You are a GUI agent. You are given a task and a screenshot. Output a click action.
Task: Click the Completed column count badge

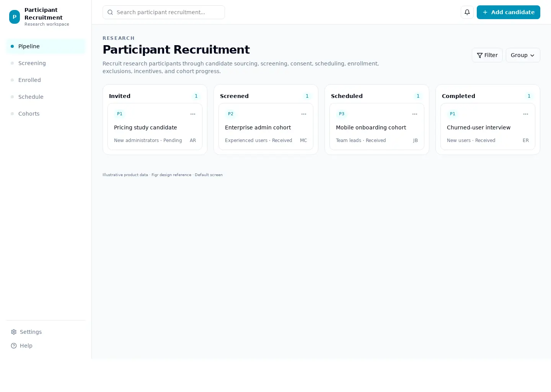click(529, 96)
